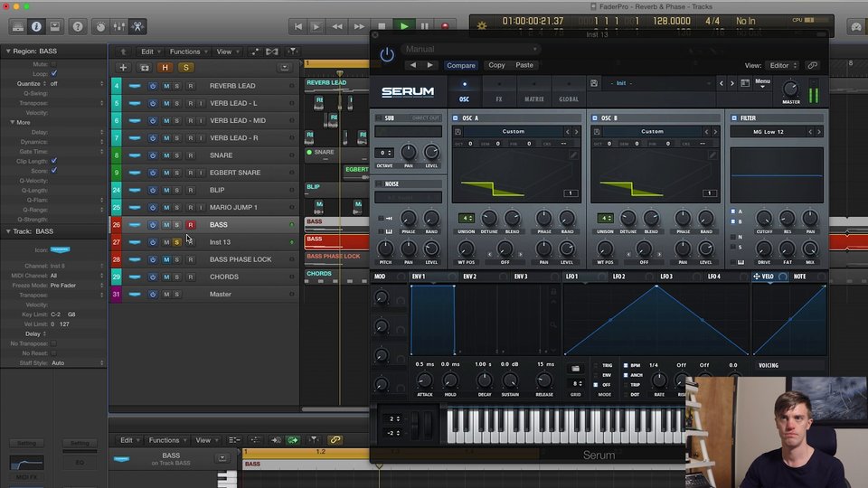Select the LFO 2 tab
The height and width of the screenshot is (488, 868).
coord(618,277)
